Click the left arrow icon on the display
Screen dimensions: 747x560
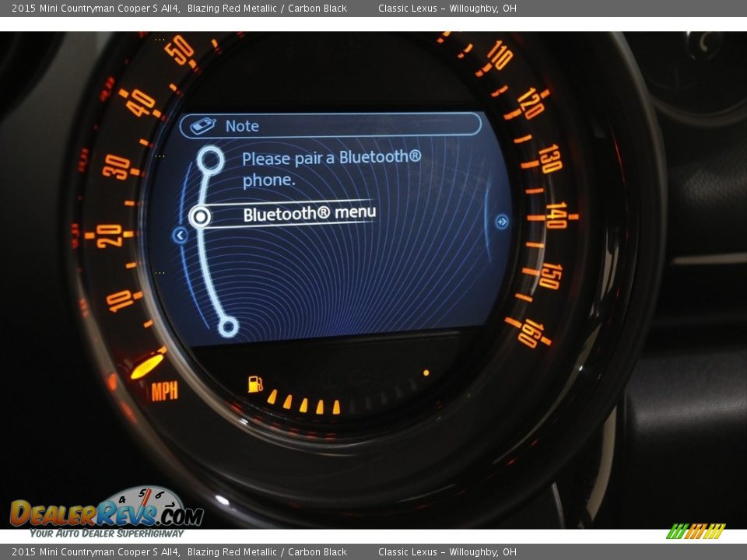(180, 235)
